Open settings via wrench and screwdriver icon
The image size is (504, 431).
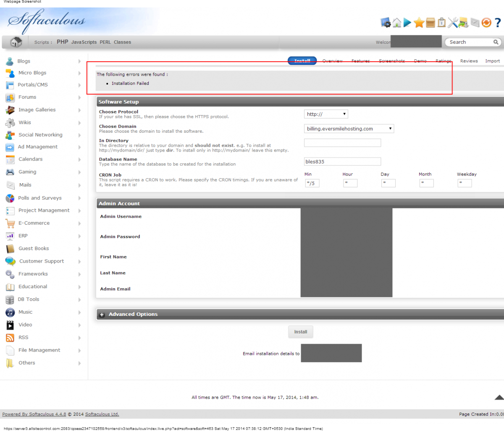452,22
